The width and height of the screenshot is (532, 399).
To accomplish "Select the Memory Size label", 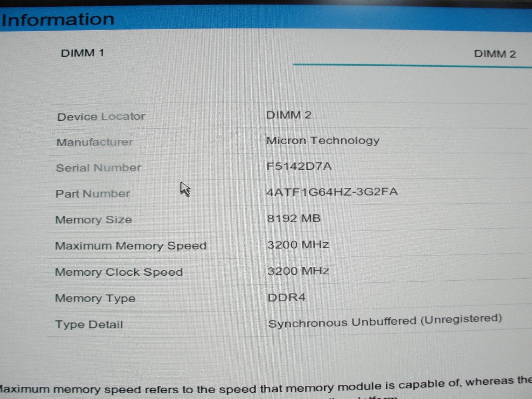I will point(93,219).
